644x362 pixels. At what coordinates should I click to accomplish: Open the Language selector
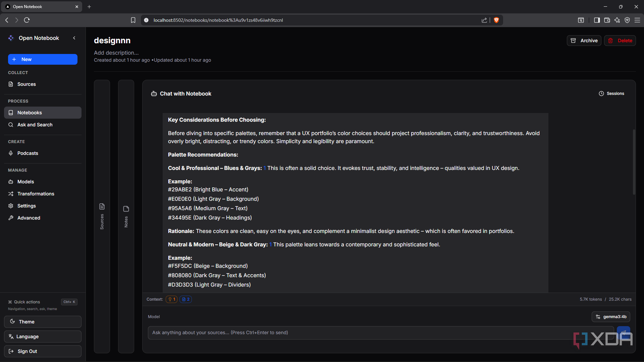(43, 337)
